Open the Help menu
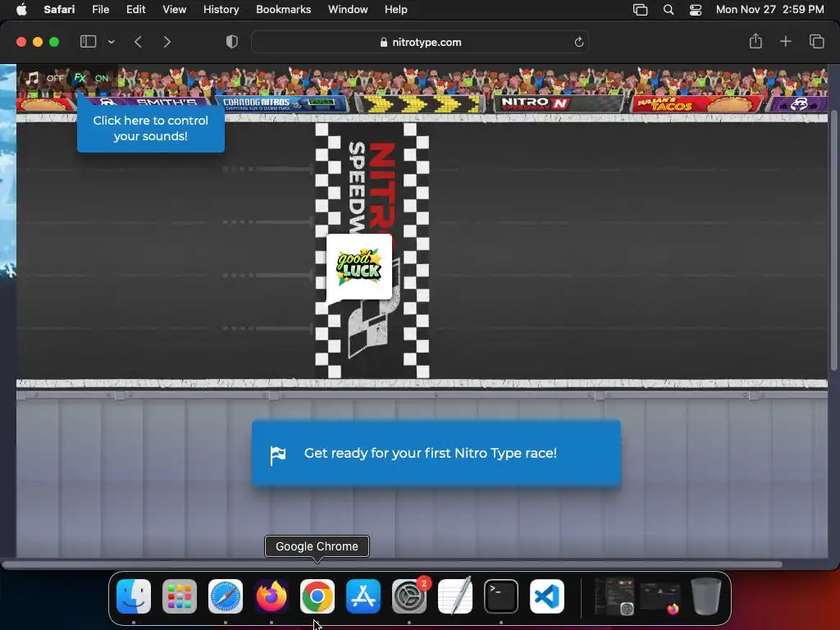 coord(396,9)
